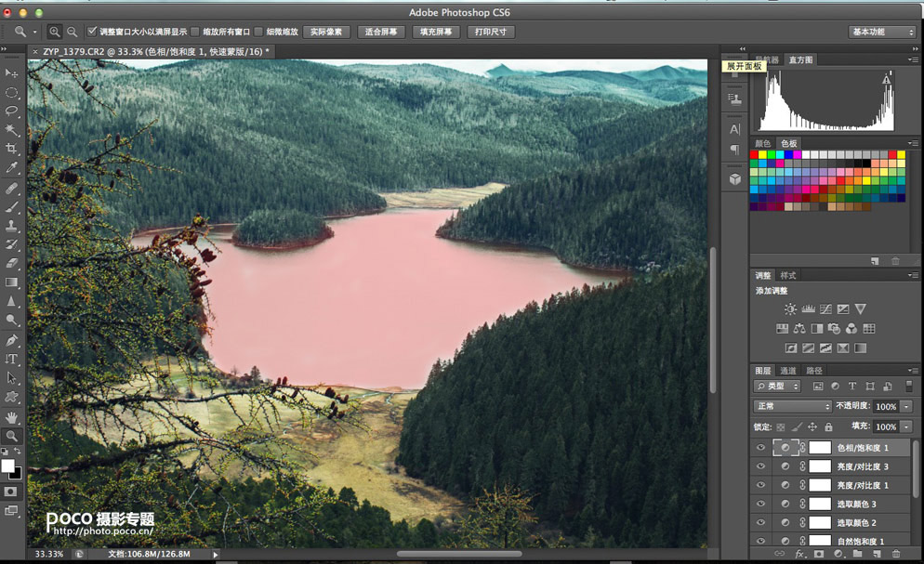924x564 pixels.
Task: Open the 类型 layer filter dropdown
Action: (x=777, y=387)
